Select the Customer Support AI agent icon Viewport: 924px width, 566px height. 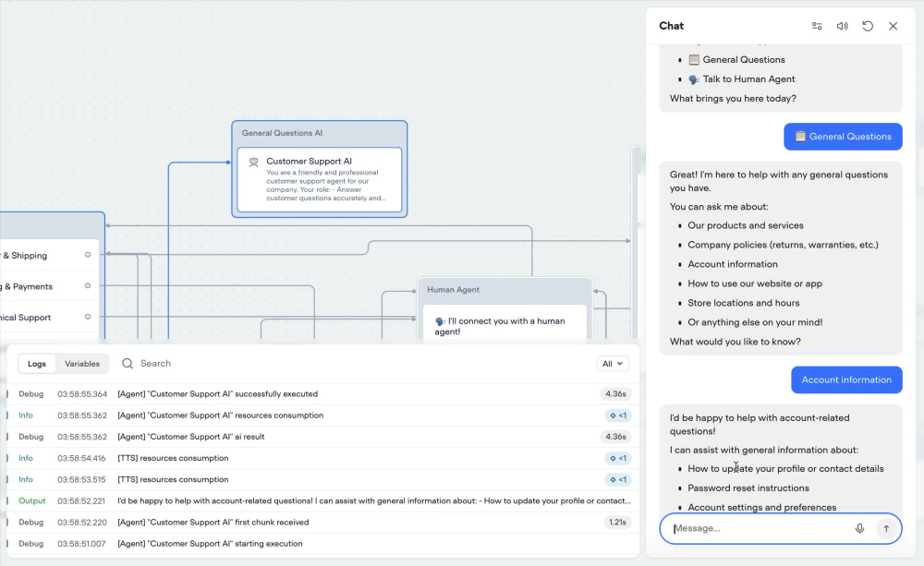click(254, 162)
